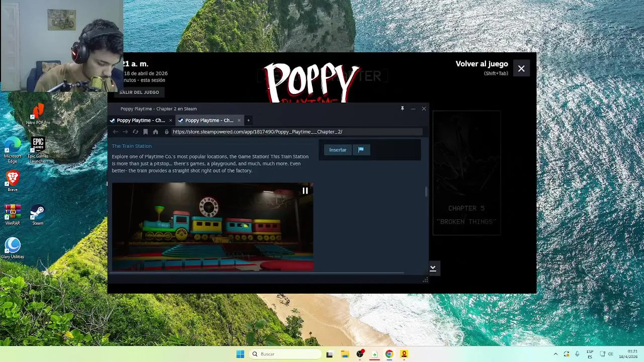The height and width of the screenshot is (362, 644).
Task: Open a new Steam browser tab
Action: [x=248, y=120]
